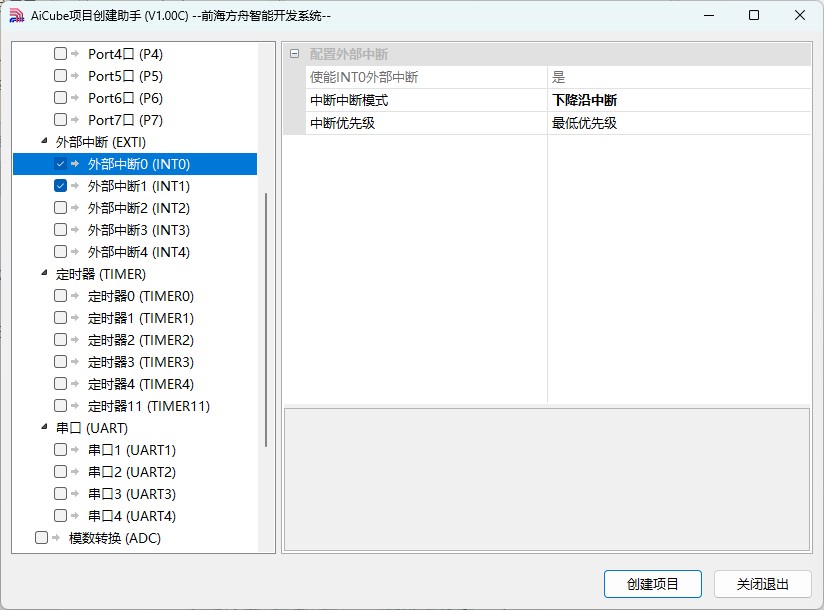The image size is (824, 610).
Task: Select the 串口1 (UART1) tree item
Action: coord(132,450)
